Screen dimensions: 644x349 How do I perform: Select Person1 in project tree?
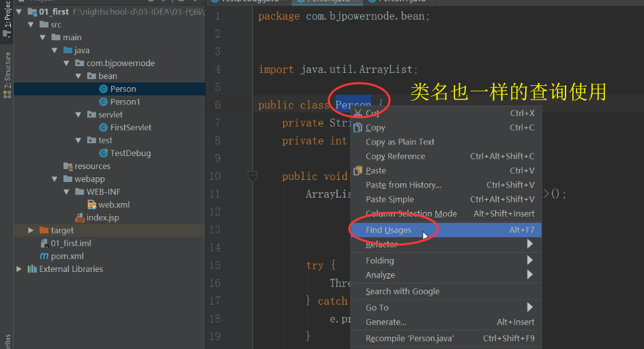[x=125, y=102]
